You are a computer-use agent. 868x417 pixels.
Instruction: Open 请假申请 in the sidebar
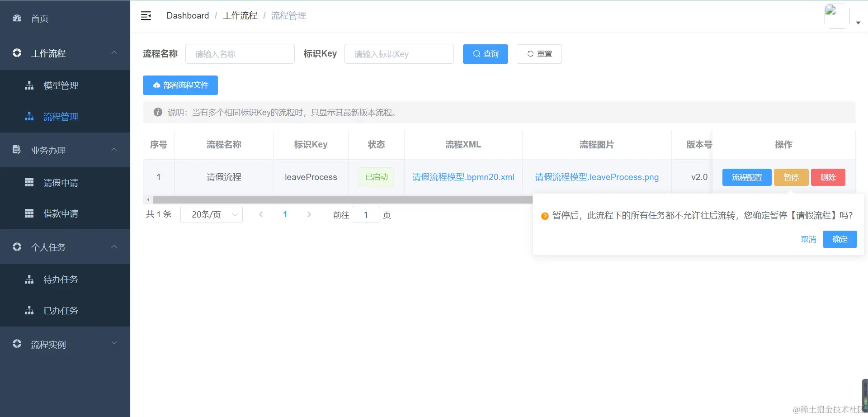(65, 183)
